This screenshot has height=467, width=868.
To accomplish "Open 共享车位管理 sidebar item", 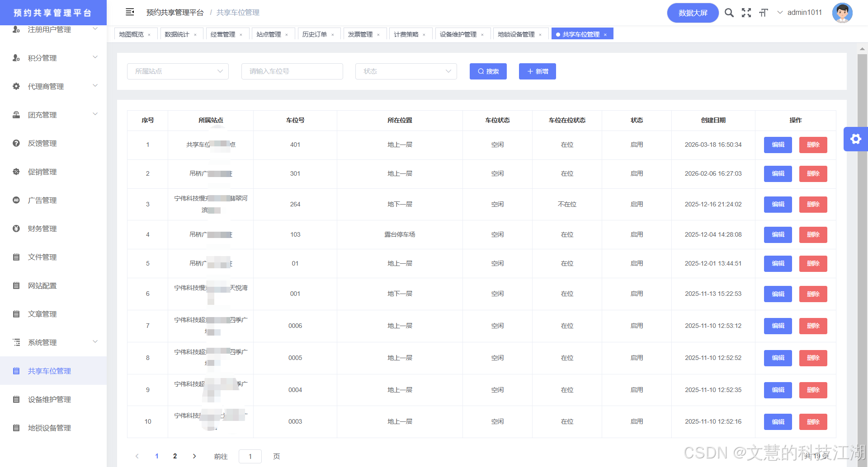I will (x=53, y=371).
